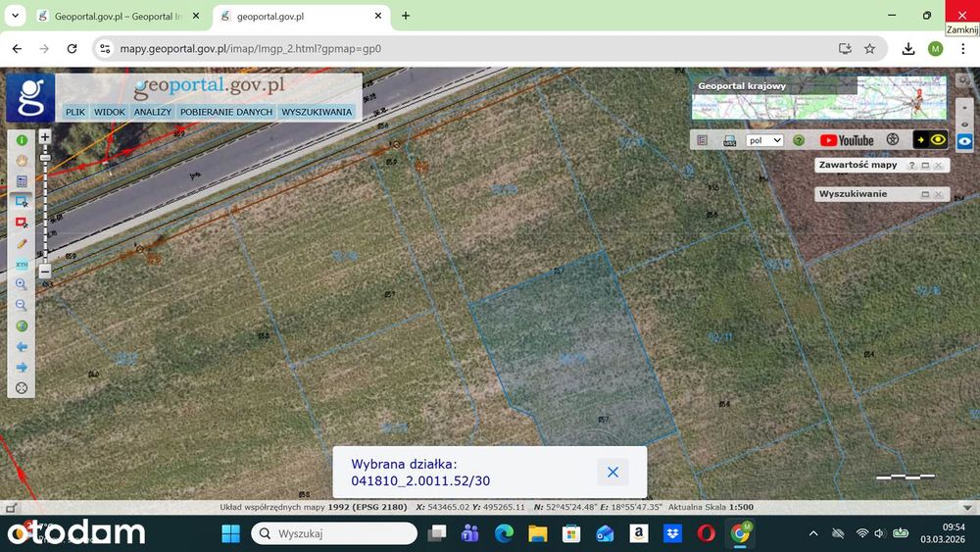Click the geoportal globe logo
Image resolution: width=980 pixels, height=552 pixels.
30,97
